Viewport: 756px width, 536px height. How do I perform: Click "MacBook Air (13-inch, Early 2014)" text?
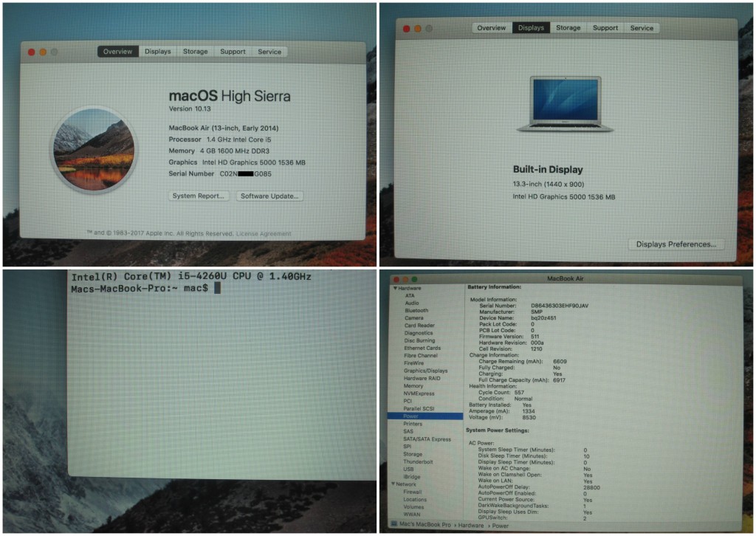coord(224,128)
